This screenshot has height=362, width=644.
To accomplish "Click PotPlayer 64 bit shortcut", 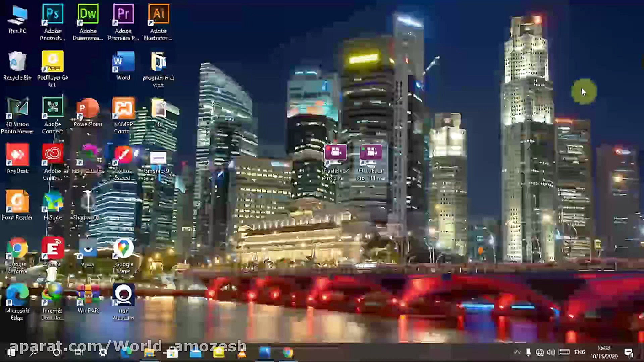I will click(x=53, y=62).
